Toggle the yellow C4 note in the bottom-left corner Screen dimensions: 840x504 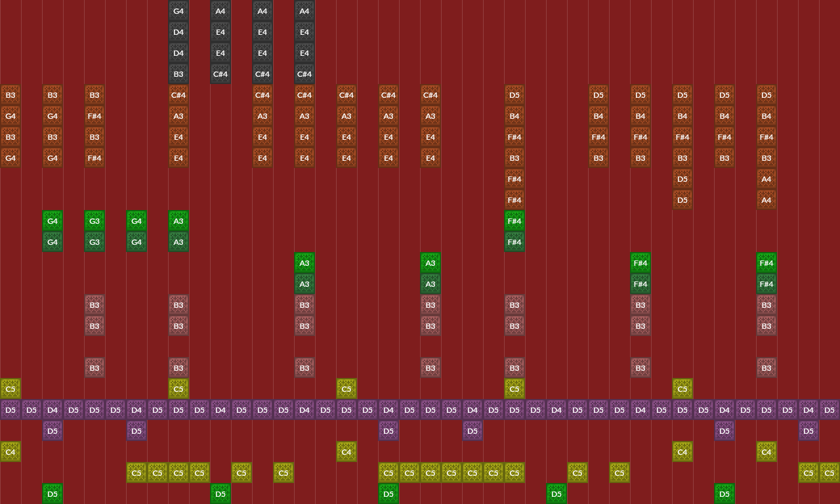coord(10,451)
